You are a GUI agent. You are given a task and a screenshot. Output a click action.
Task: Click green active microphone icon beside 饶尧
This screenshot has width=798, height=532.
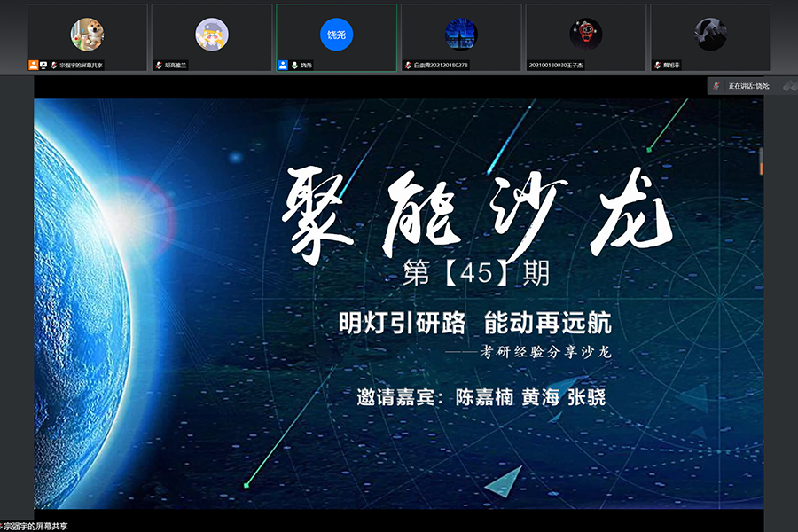point(293,65)
